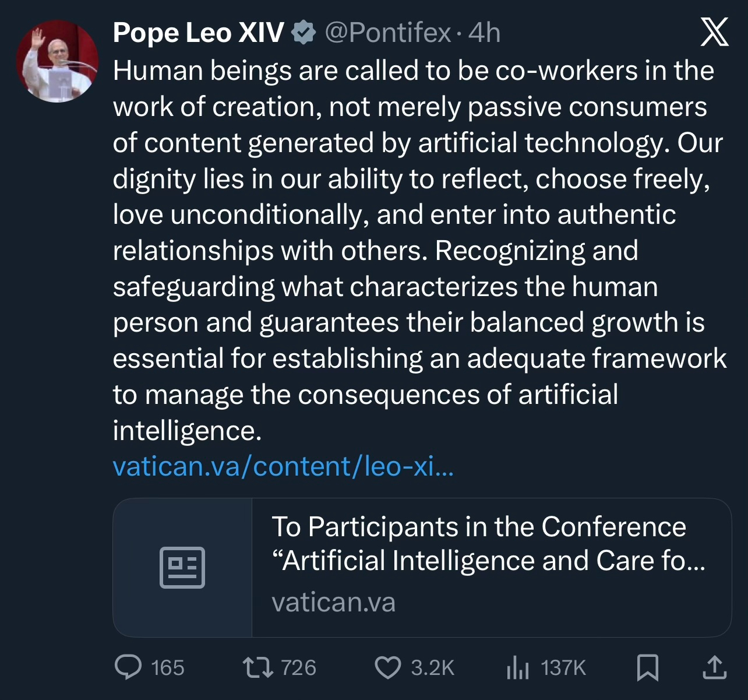Click the reply speech bubble icon

(x=128, y=667)
